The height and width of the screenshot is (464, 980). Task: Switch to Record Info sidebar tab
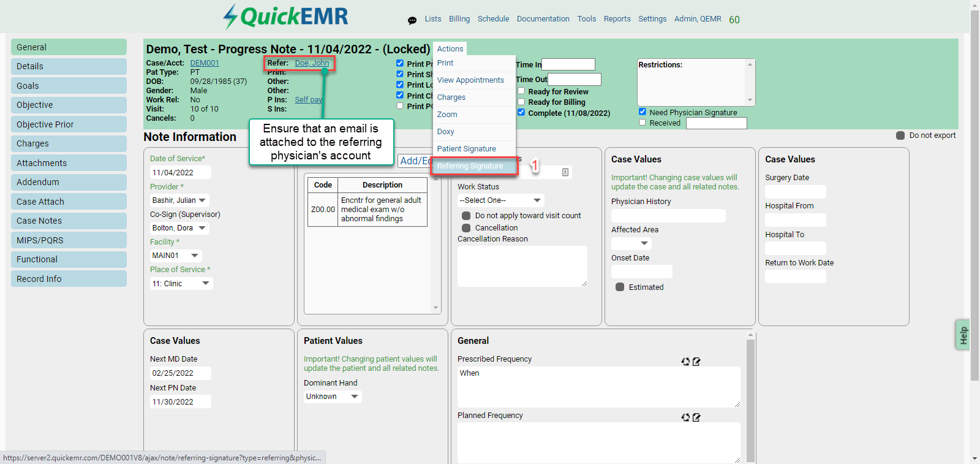pos(69,279)
